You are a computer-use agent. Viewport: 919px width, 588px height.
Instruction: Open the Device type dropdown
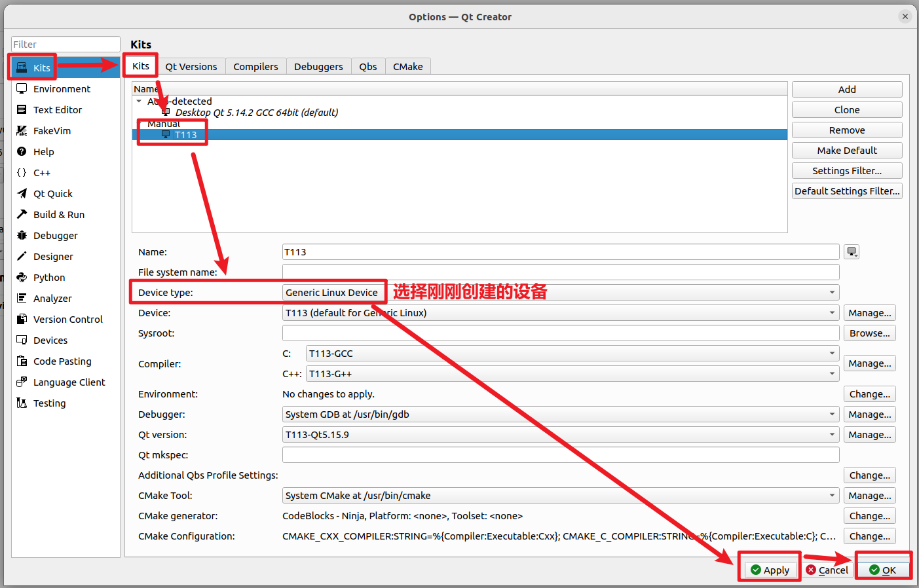[561, 292]
